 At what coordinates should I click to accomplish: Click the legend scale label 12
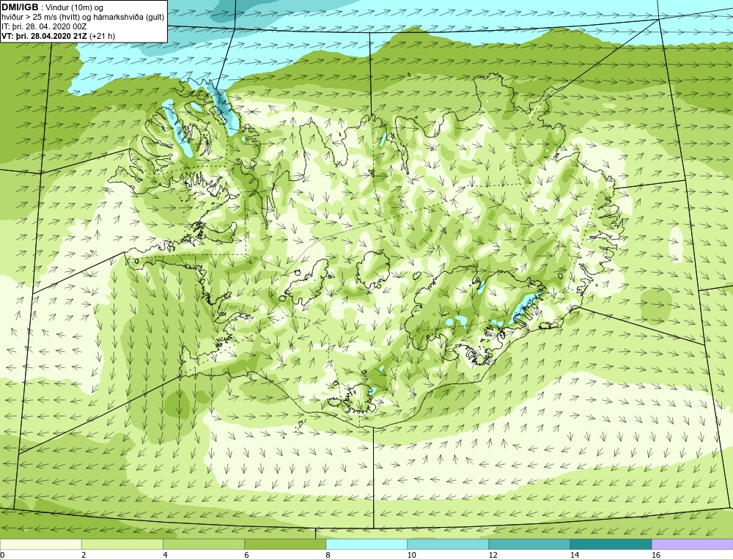(493, 555)
